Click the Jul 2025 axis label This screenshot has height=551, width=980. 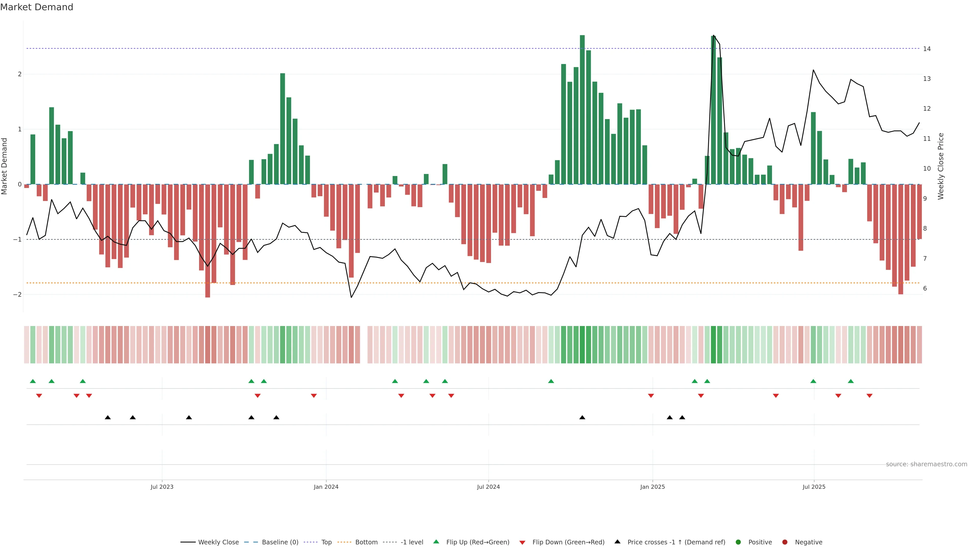(814, 487)
